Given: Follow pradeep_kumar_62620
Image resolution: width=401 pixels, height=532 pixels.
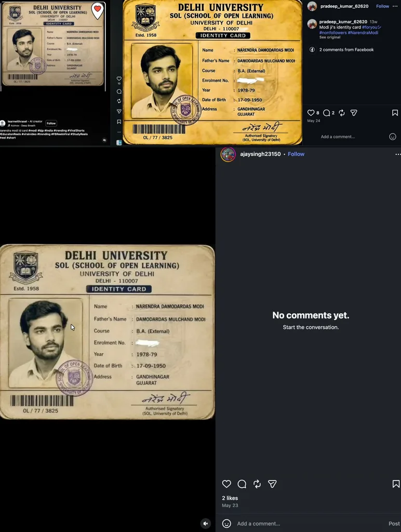Looking at the screenshot, I should click(382, 6).
